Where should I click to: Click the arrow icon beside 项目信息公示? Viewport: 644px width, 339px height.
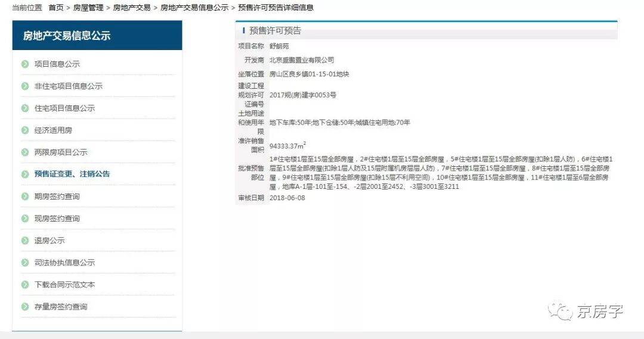coord(25,64)
